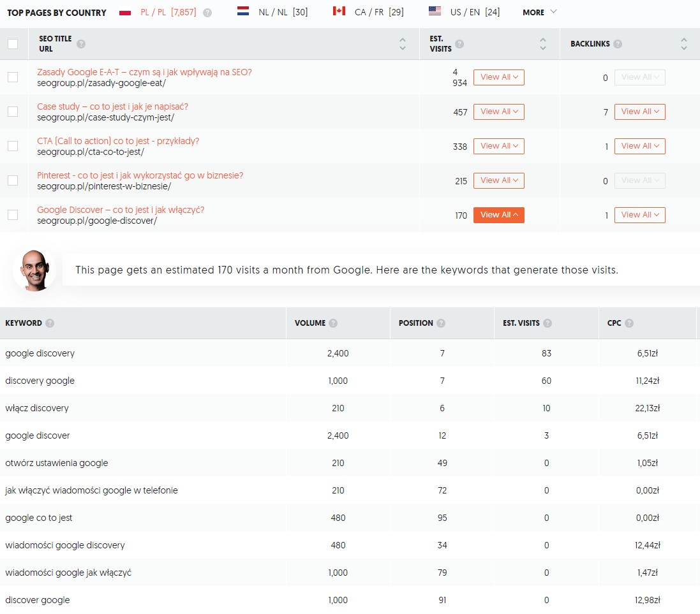
Task: Select the keyword 'otwórz ustawienia google'
Action: [x=57, y=463]
